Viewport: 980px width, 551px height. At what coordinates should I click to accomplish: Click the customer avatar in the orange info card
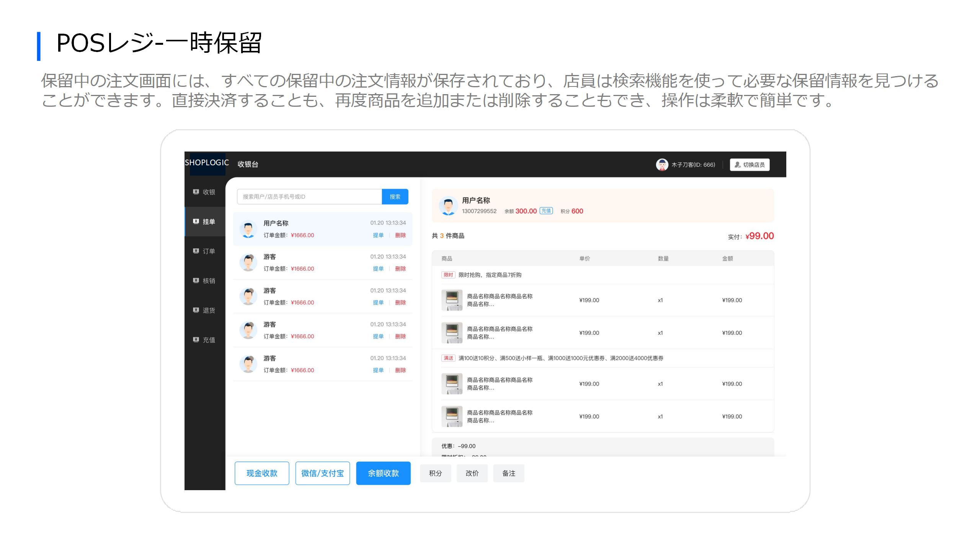[448, 206]
